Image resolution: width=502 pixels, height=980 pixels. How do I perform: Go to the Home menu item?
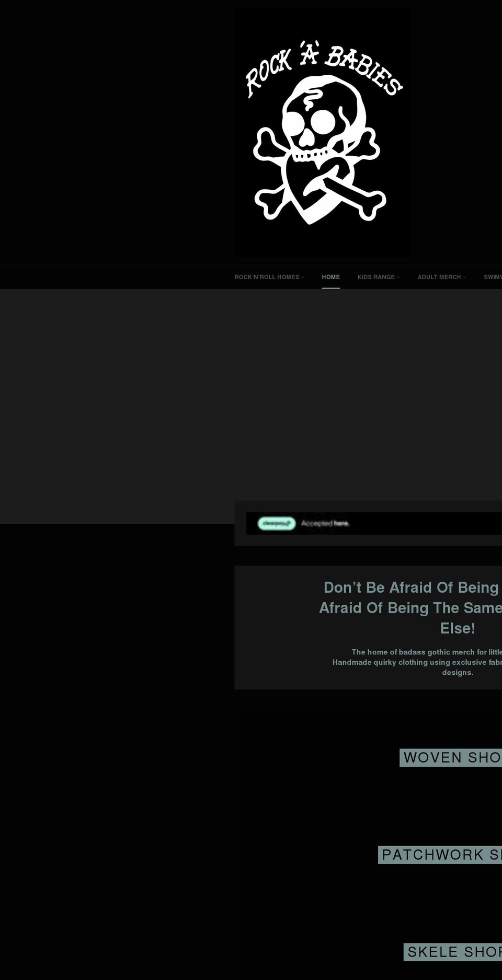tap(330, 277)
